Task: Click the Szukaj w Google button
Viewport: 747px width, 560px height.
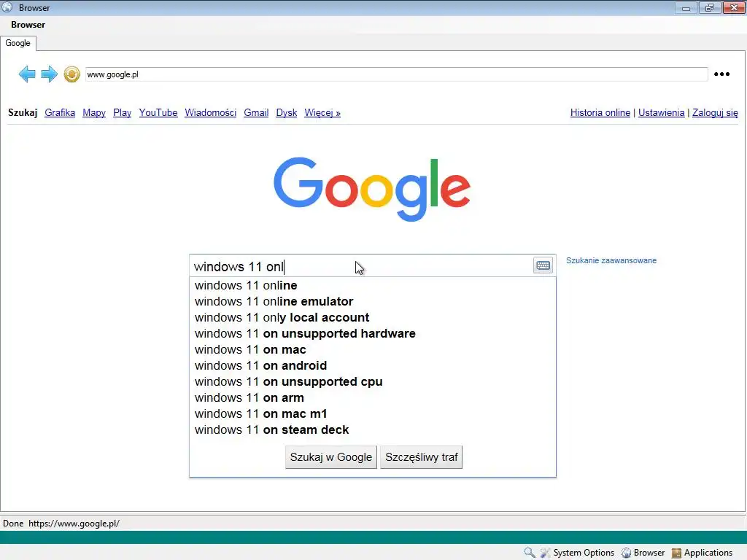Action: click(331, 457)
